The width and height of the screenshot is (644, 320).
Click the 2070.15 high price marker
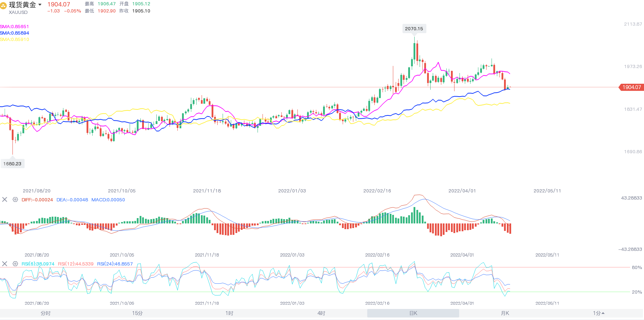(x=414, y=29)
